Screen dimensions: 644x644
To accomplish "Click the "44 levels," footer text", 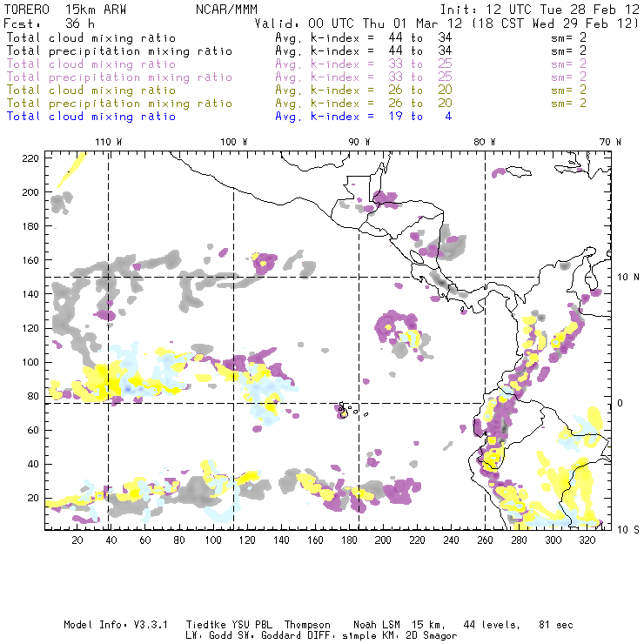I will pos(492,625).
